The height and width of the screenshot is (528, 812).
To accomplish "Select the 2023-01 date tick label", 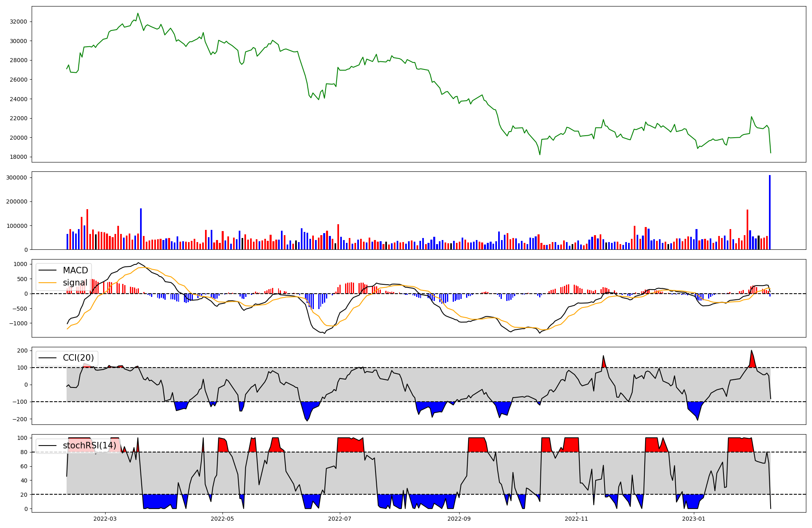I will 694,519.
